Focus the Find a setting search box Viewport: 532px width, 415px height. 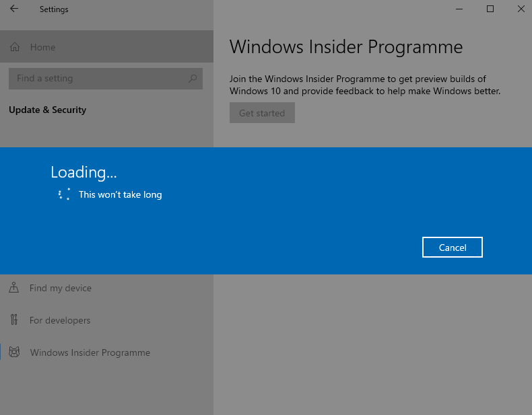point(106,79)
